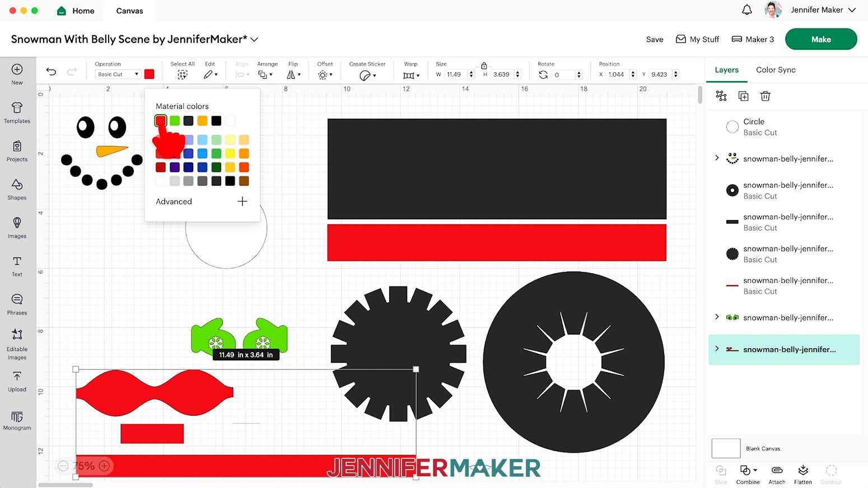Image resolution: width=868 pixels, height=488 pixels.
Task: Group layers icon in Layers panel
Action: [x=721, y=96]
